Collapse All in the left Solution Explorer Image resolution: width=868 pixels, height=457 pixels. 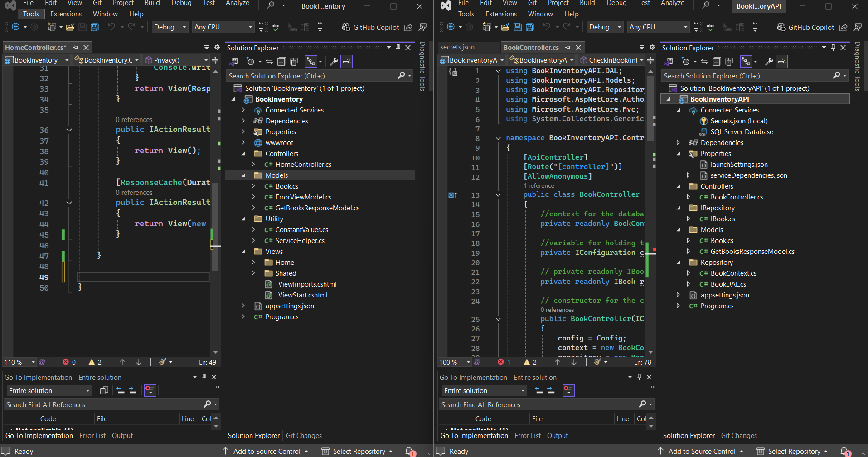pos(282,61)
